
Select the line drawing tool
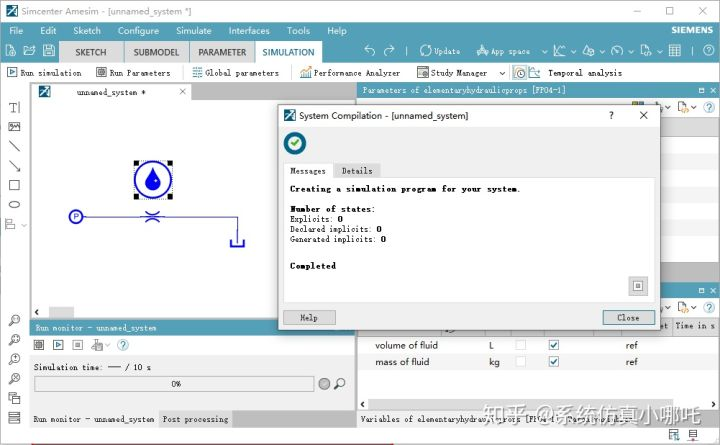pos(14,146)
